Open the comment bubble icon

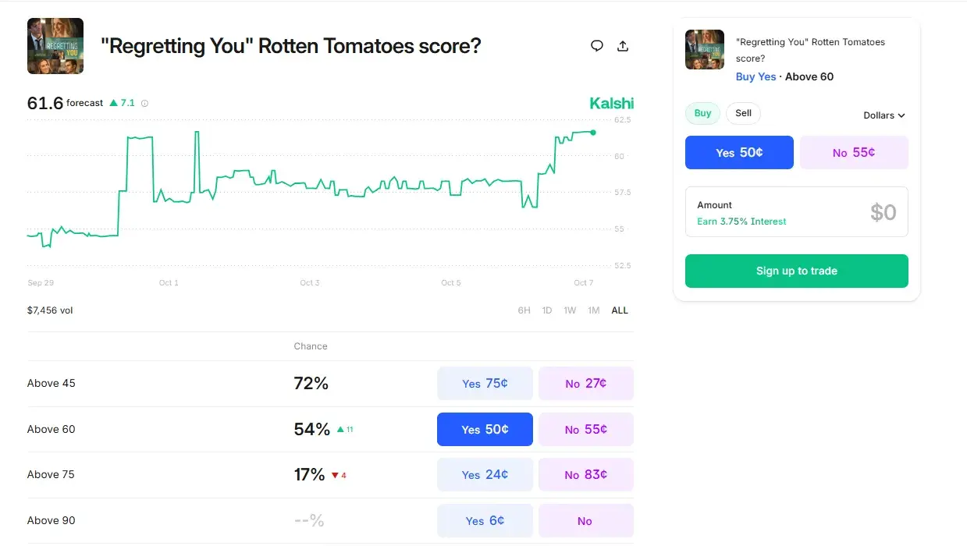tap(597, 46)
